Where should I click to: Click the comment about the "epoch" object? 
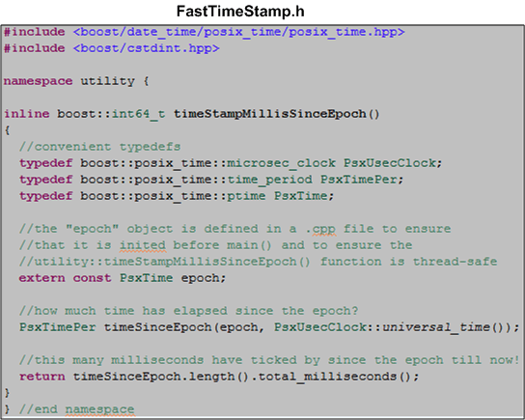(235, 229)
